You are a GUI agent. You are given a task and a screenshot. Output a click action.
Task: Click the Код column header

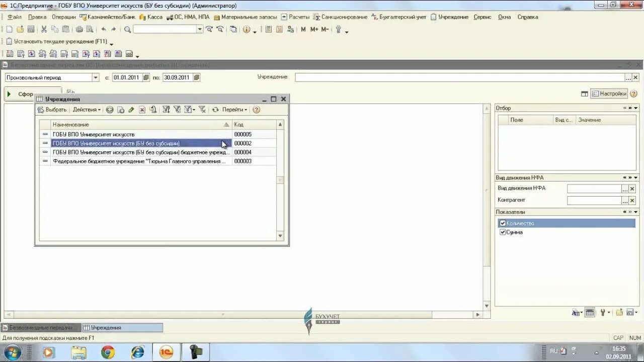254,124
